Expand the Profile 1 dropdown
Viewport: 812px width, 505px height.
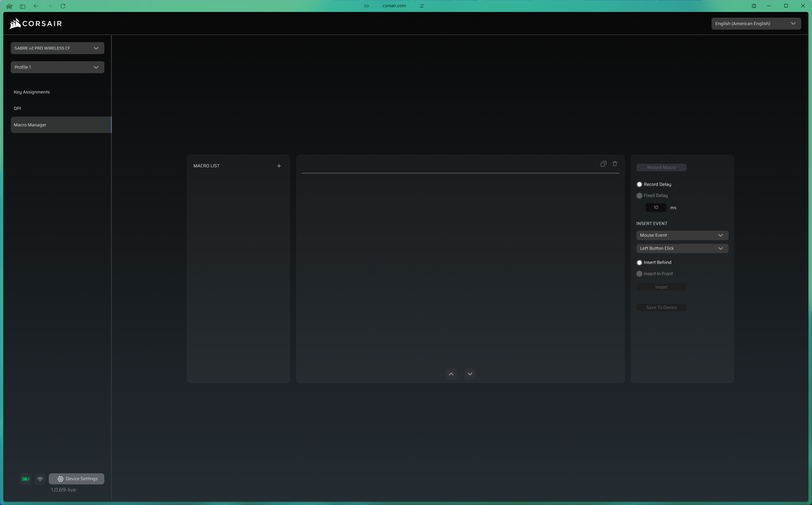[x=57, y=67]
